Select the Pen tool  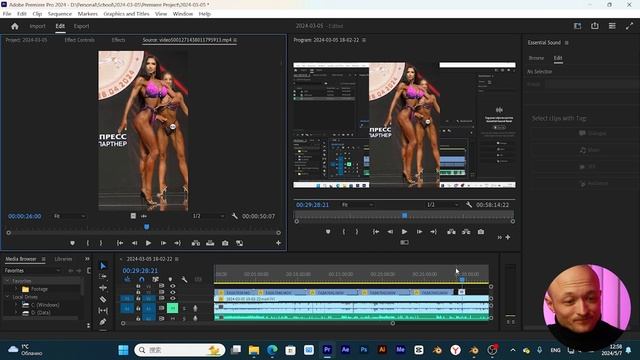103,322
